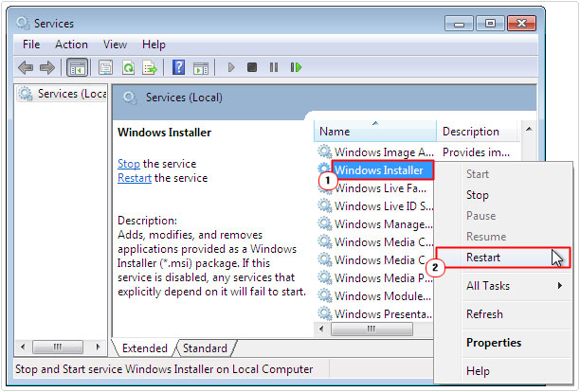Image resolution: width=580 pixels, height=392 pixels.
Task: Click the Back arrow toolbar icon
Action: click(x=26, y=67)
